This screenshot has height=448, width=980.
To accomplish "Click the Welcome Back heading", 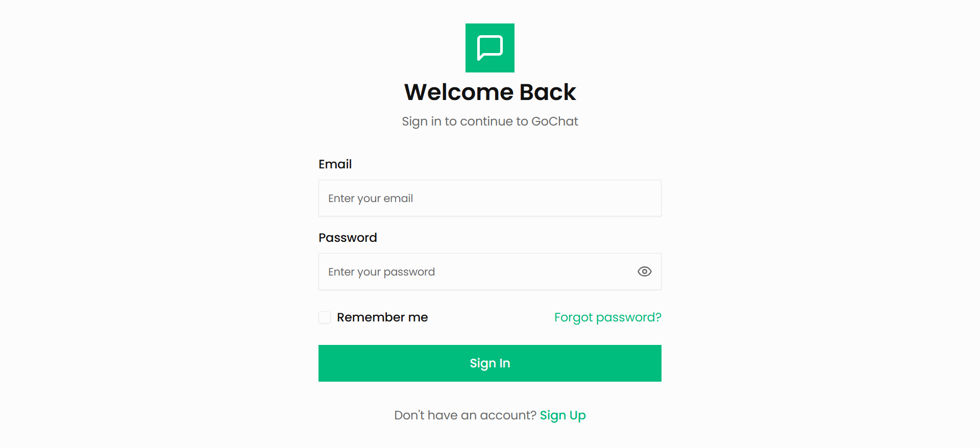I will point(489,92).
